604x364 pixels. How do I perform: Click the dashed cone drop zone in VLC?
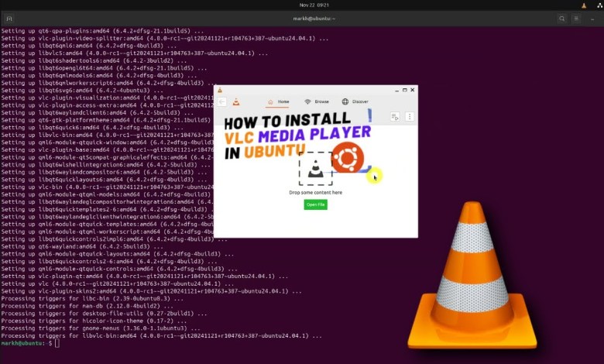tap(315, 169)
